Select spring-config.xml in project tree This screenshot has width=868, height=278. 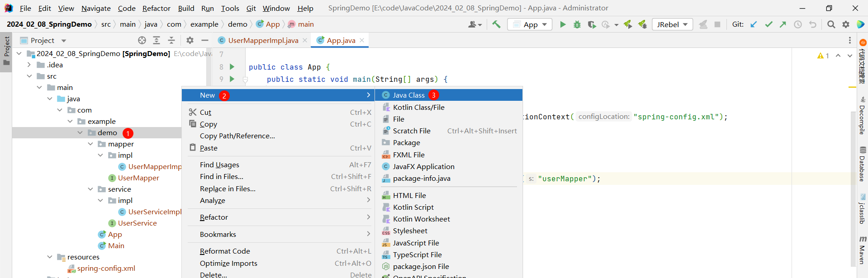(x=106, y=268)
